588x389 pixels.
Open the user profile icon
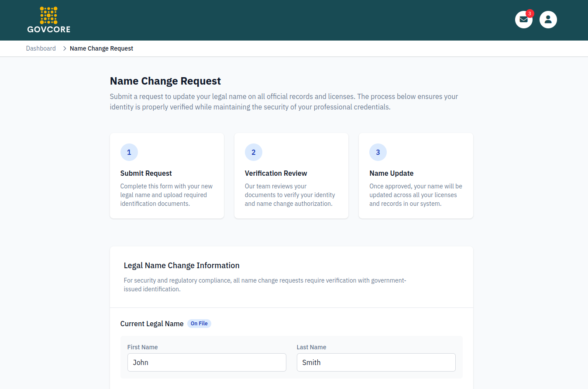click(548, 20)
